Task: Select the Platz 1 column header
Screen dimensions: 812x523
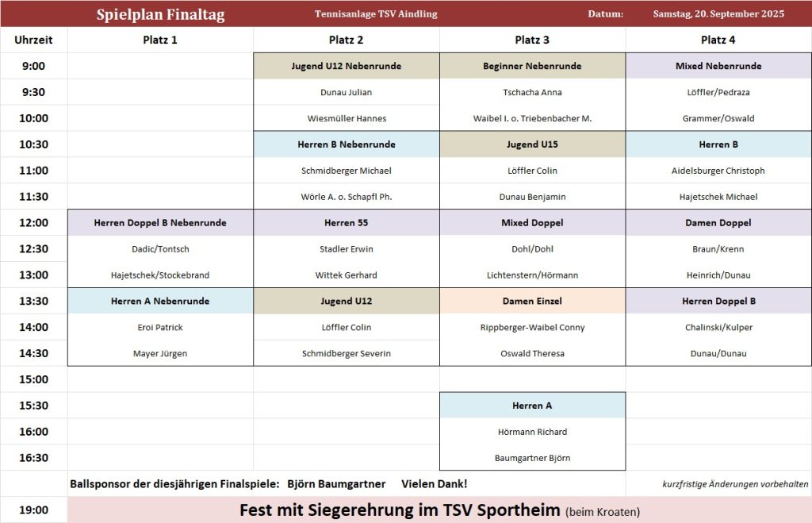Action: (x=160, y=40)
